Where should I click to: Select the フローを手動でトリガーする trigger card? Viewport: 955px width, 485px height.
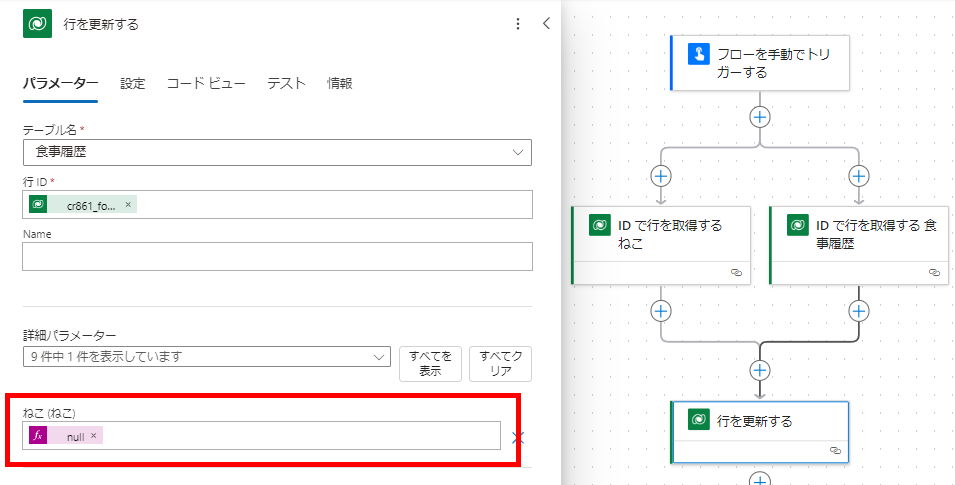tap(759, 63)
